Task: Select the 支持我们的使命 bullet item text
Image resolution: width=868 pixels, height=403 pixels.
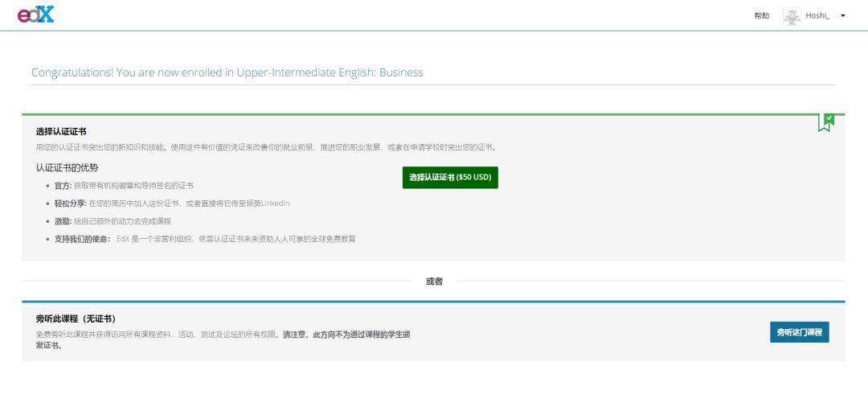Action: click(x=206, y=239)
